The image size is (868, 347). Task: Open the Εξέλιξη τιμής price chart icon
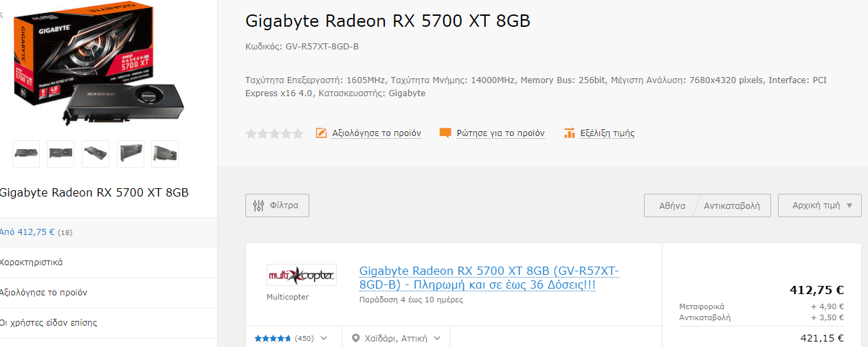click(569, 133)
